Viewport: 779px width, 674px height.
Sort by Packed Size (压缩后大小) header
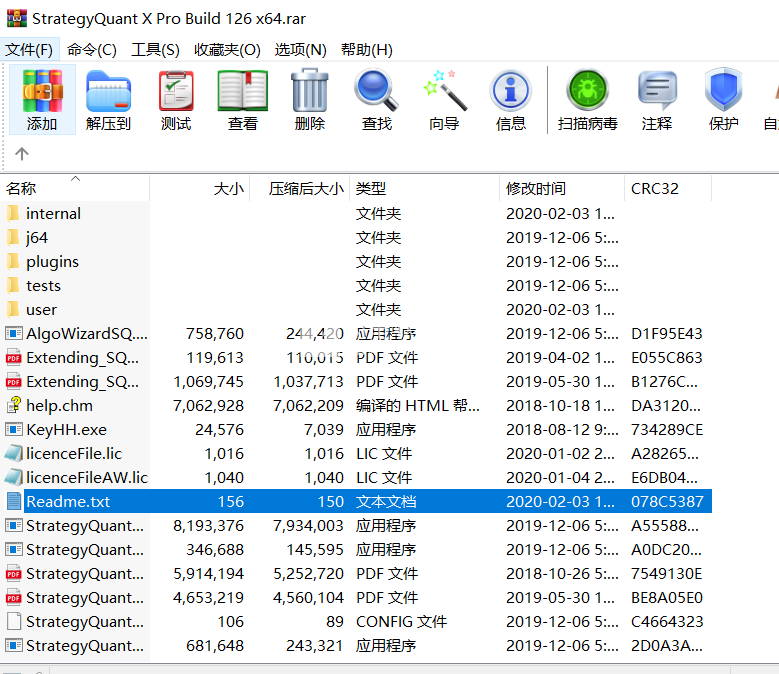(x=300, y=188)
